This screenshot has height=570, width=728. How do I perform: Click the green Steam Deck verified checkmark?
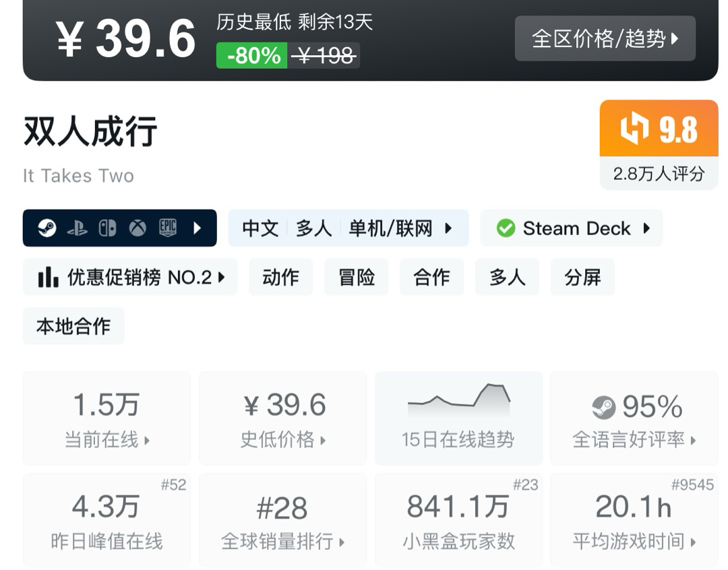506,228
